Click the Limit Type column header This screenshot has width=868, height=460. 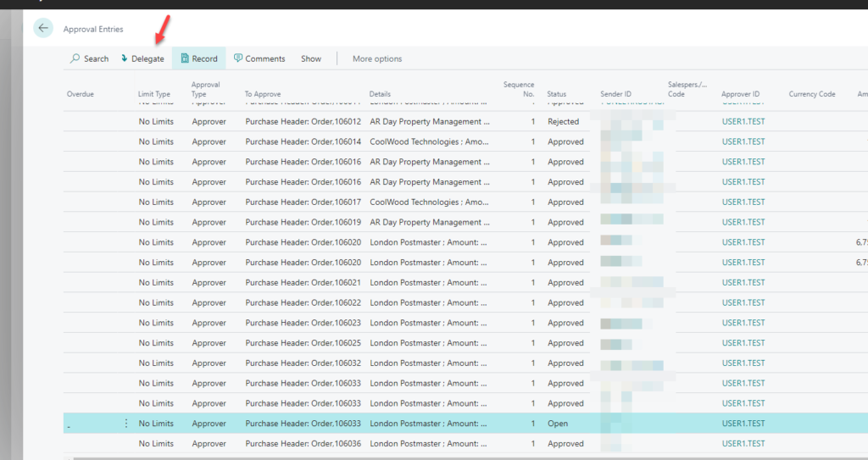[153, 94]
